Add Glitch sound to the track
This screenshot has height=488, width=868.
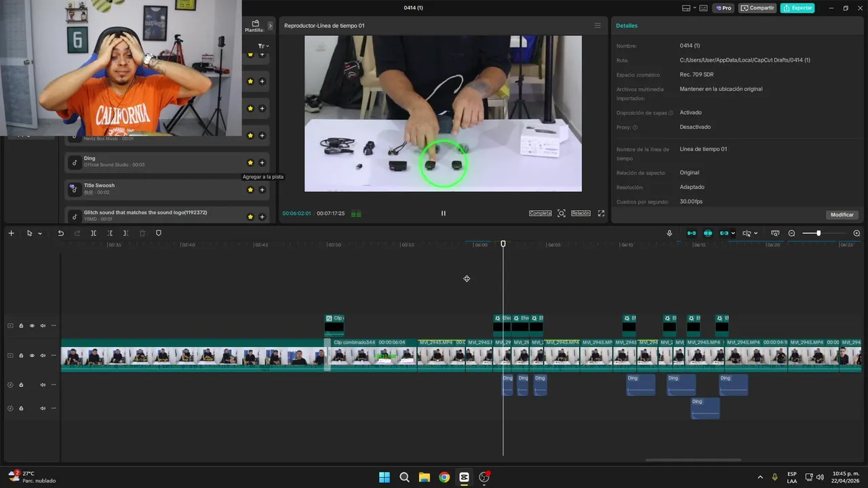point(262,217)
